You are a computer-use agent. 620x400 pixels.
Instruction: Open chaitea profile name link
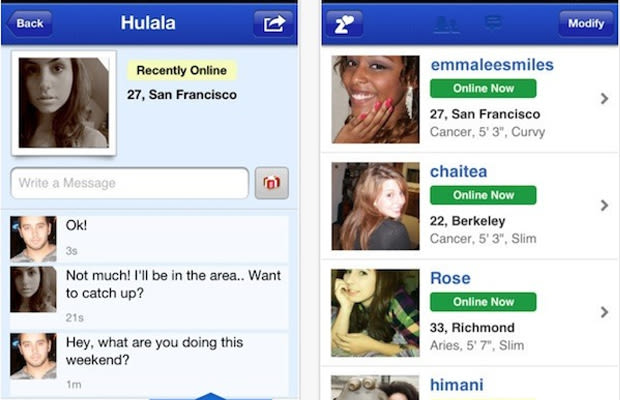(459, 172)
